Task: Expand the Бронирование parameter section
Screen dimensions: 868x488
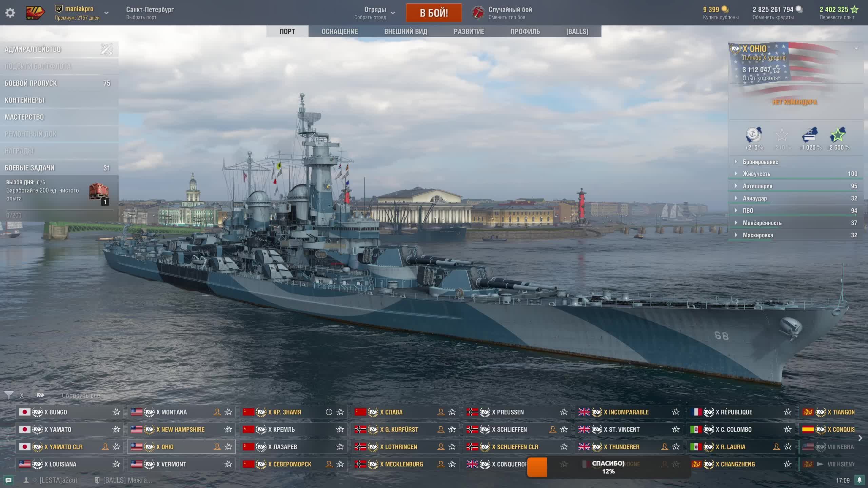Action: (760, 162)
